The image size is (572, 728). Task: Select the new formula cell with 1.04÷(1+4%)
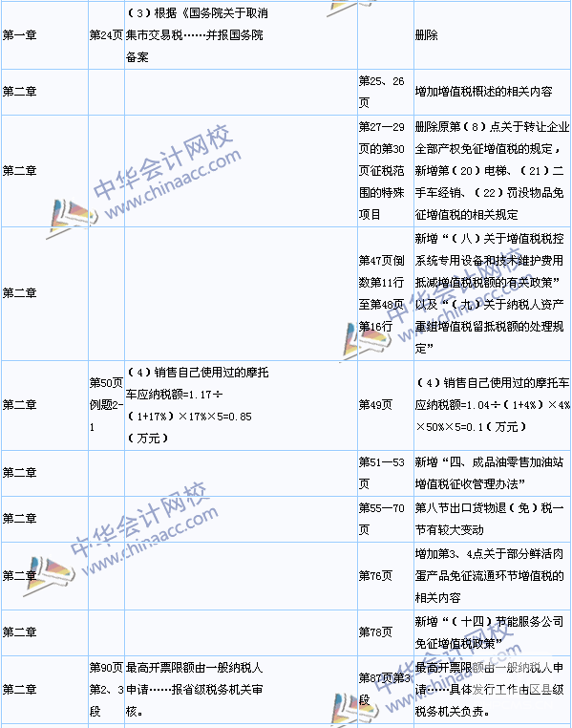pos(492,405)
